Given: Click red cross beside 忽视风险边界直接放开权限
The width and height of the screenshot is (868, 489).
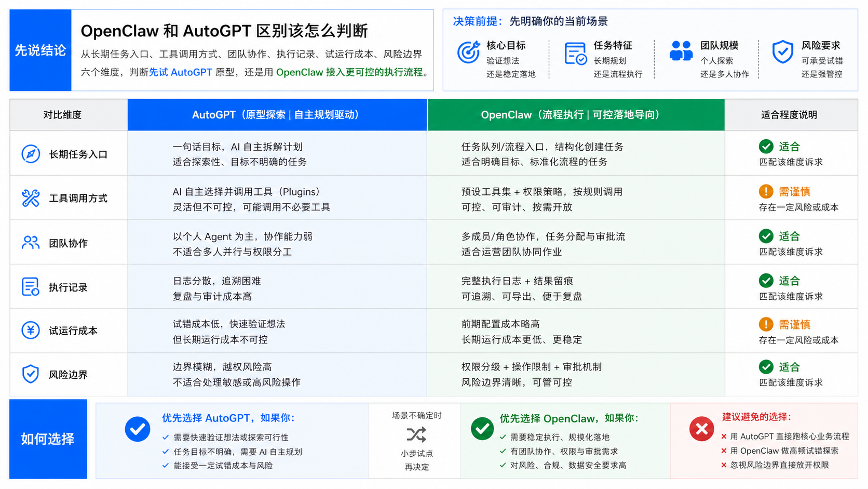Looking at the screenshot, I should coord(724,465).
